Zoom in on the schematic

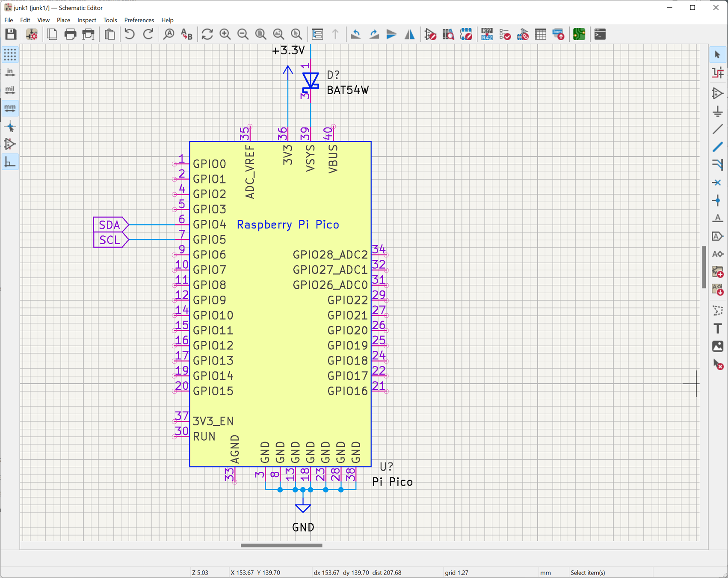point(225,34)
